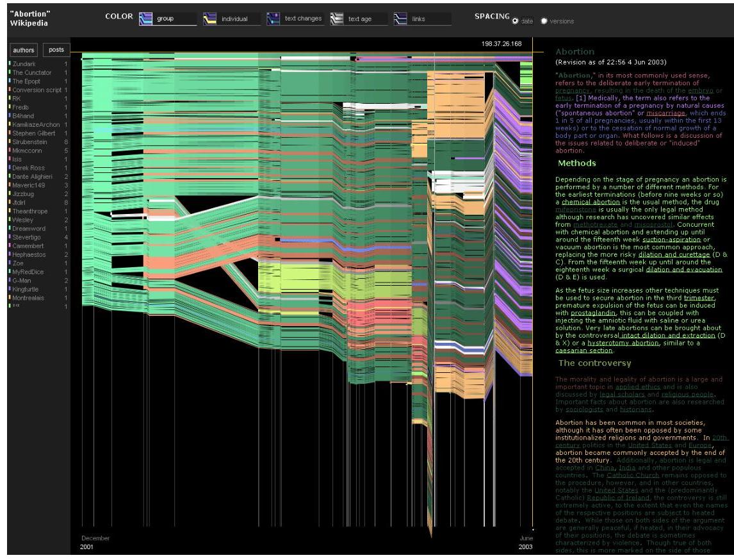Switch to the text age color icon
The width and height of the screenshot is (734, 560).
(337, 19)
